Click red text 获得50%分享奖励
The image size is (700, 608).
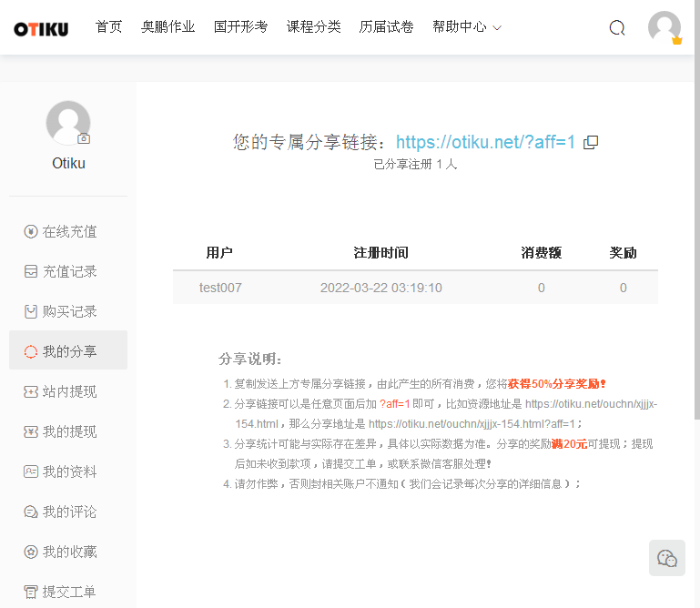tap(556, 384)
